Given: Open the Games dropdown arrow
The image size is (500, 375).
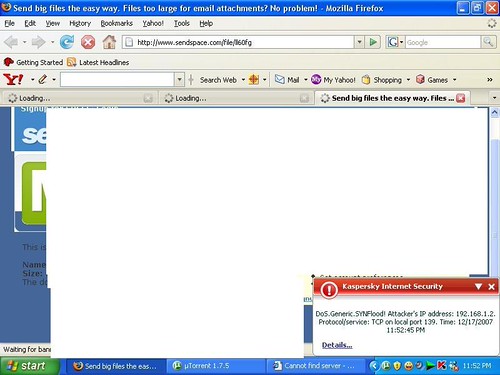Looking at the screenshot, I should pyautogui.click(x=454, y=80).
